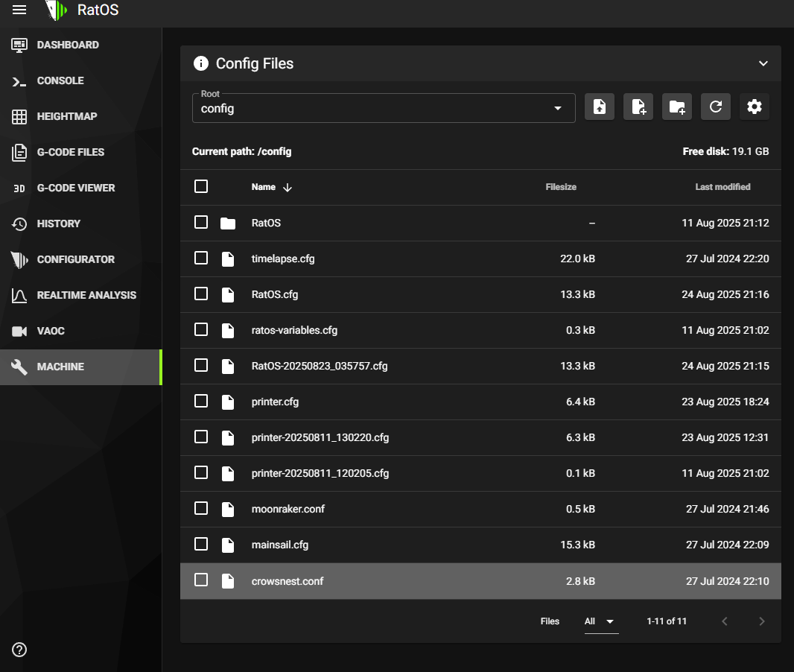This screenshot has width=794, height=672.
Task: Go to the Heightmap page
Action: [x=81, y=116]
